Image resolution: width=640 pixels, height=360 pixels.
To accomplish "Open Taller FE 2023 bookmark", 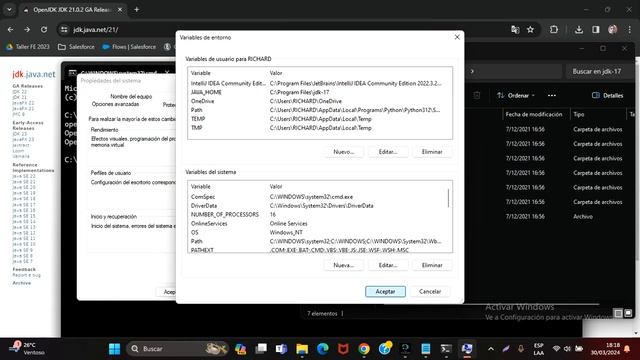I will (28, 47).
